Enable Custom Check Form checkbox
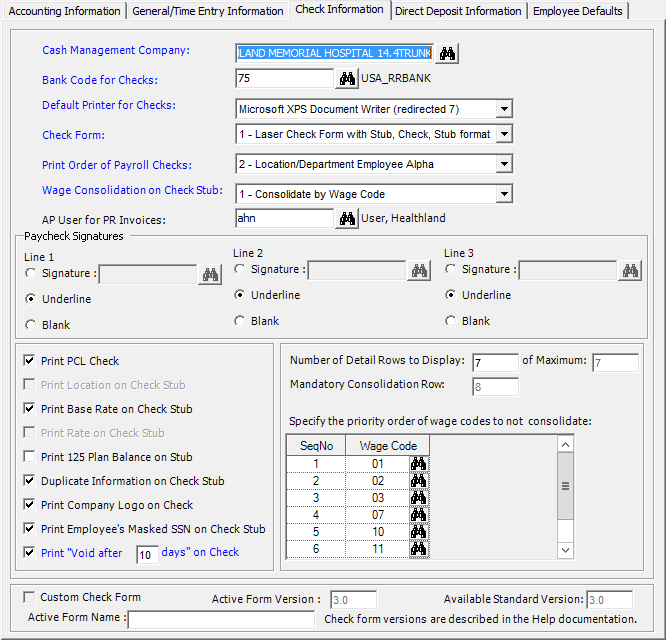The width and height of the screenshot is (666, 640). tap(29, 598)
